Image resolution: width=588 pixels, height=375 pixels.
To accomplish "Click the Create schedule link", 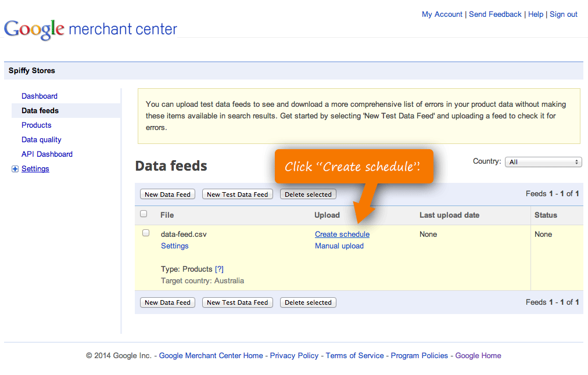I will click(342, 234).
